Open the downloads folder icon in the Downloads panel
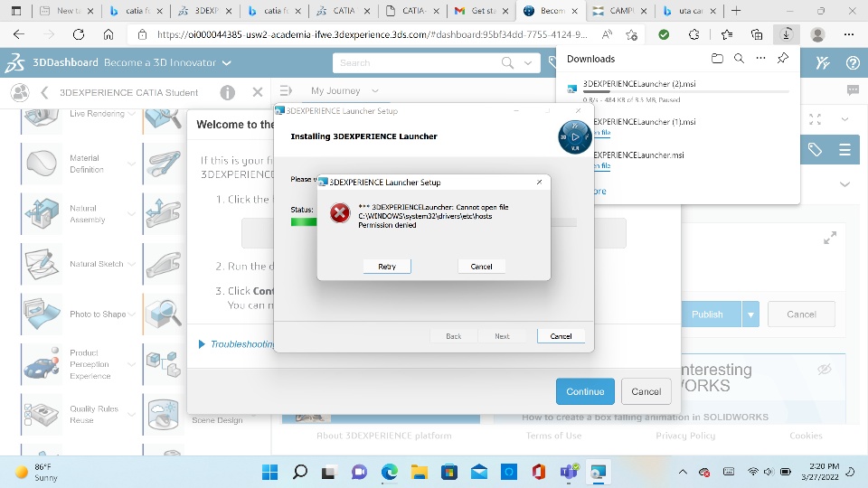The width and height of the screenshot is (868, 488). pos(717,58)
